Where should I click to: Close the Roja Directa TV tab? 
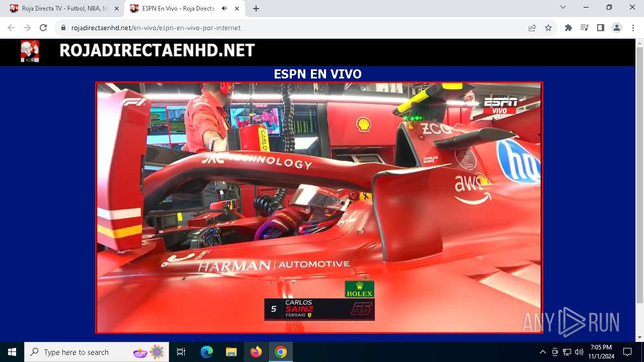(116, 9)
